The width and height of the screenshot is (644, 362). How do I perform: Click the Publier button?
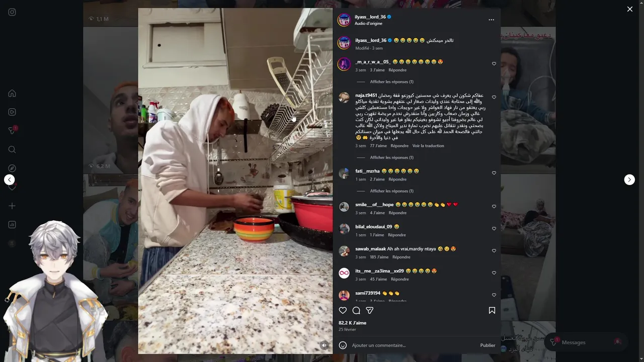pyautogui.click(x=488, y=345)
